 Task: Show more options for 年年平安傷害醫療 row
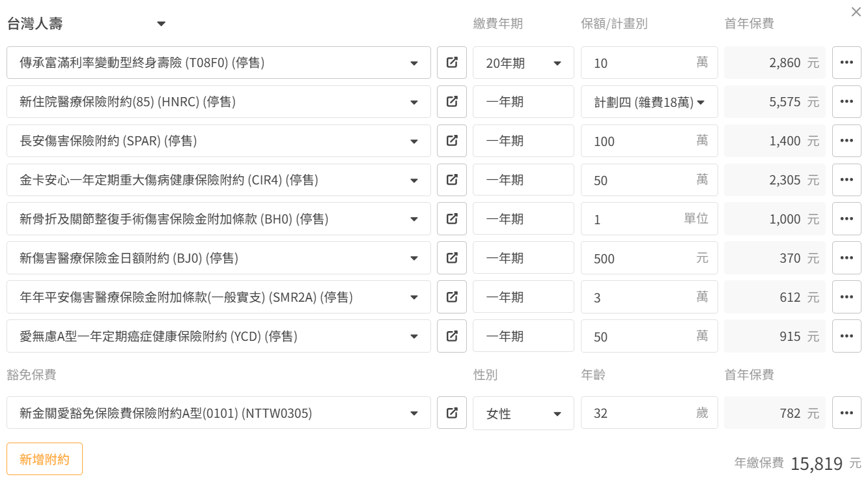point(847,297)
